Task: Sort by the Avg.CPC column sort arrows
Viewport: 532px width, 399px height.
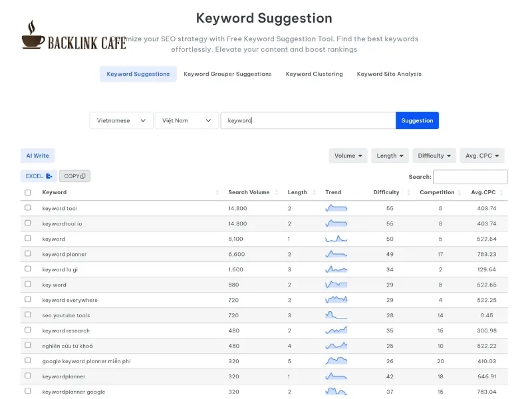Action: (x=501, y=192)
